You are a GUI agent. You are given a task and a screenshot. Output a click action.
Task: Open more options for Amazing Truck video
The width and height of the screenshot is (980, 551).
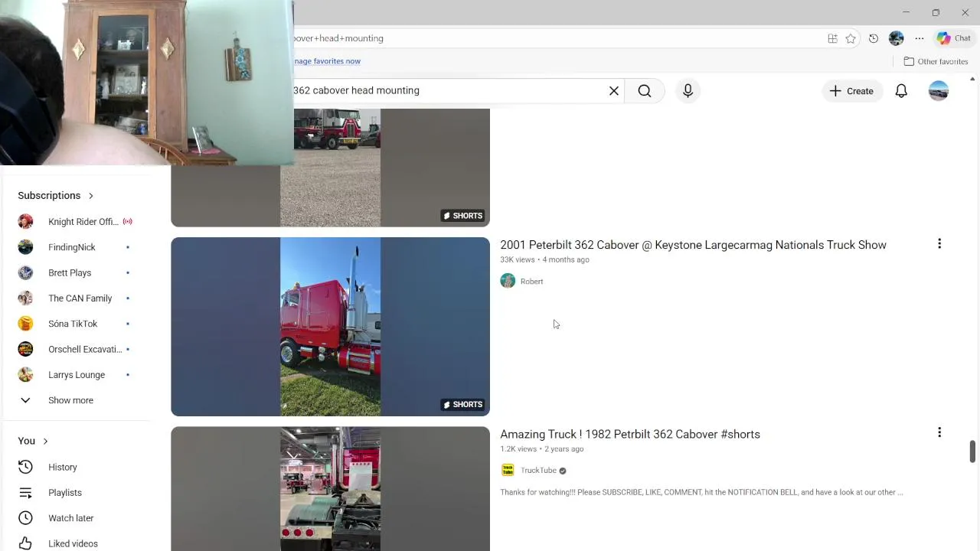939,433
